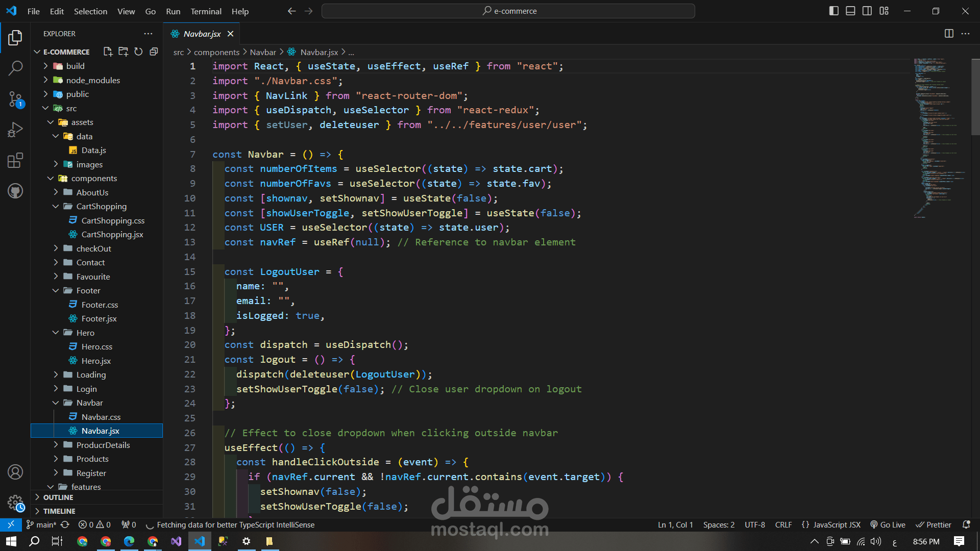The height and width of the screenshot is (551, 980).
Task: Open the Terminal menu
Action: pos(206,11)
